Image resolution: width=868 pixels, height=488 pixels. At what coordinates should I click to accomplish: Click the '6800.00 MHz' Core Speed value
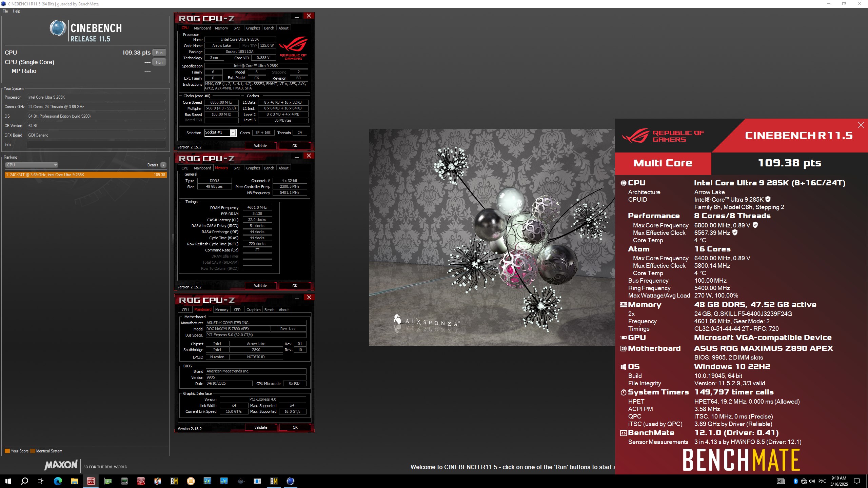click(x=221, y=102)
